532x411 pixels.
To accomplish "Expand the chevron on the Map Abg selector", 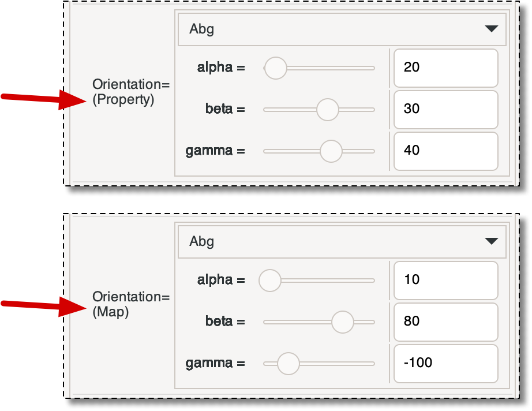I will (492, 242).
